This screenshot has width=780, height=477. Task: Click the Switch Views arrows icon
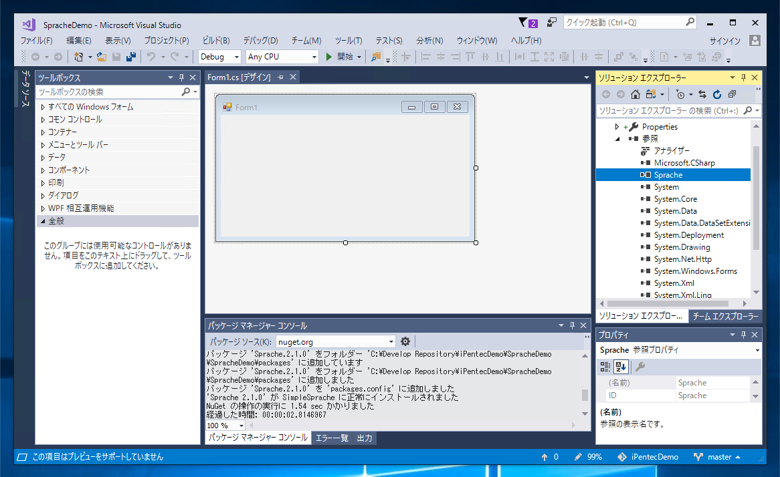tap(650, 94)
